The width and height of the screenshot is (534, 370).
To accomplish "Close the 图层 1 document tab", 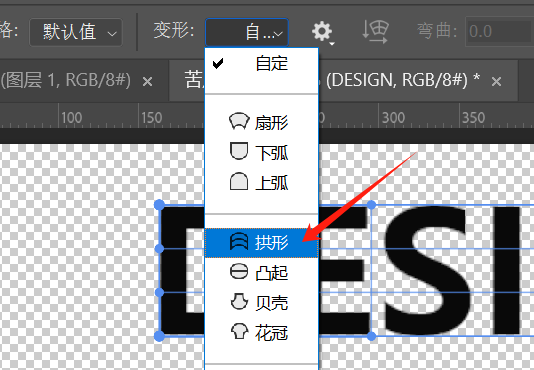I will coord(147,81).
